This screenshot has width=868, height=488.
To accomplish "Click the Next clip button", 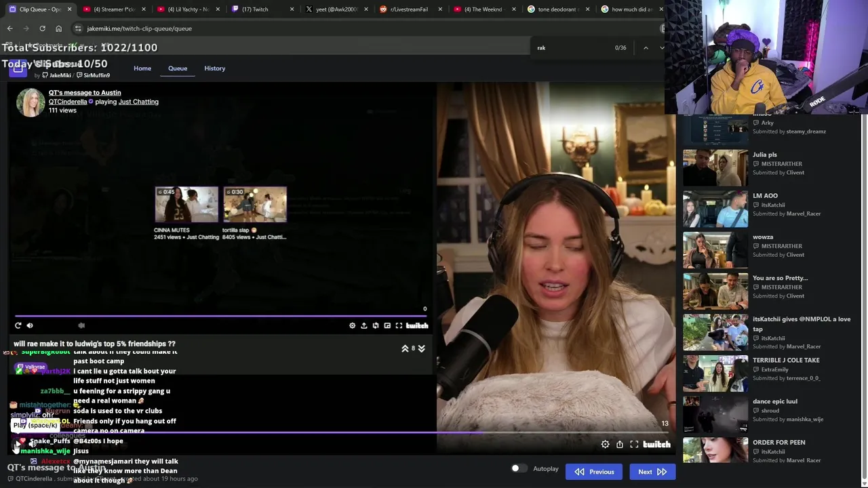I will (652, 472).
